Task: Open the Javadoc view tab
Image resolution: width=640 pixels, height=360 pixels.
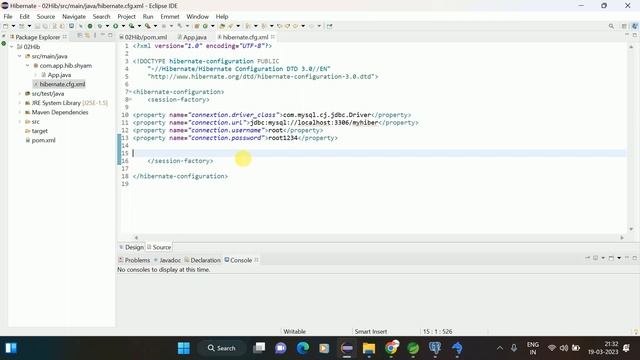Action: (x=167, y=260)
